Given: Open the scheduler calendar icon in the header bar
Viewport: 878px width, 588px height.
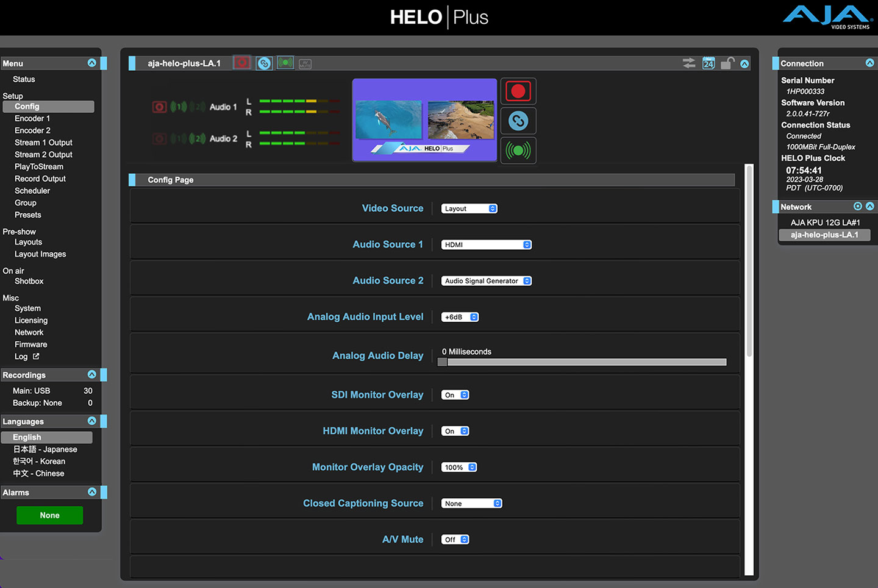Looking at the screenshot, I should [x=708, y=63].
